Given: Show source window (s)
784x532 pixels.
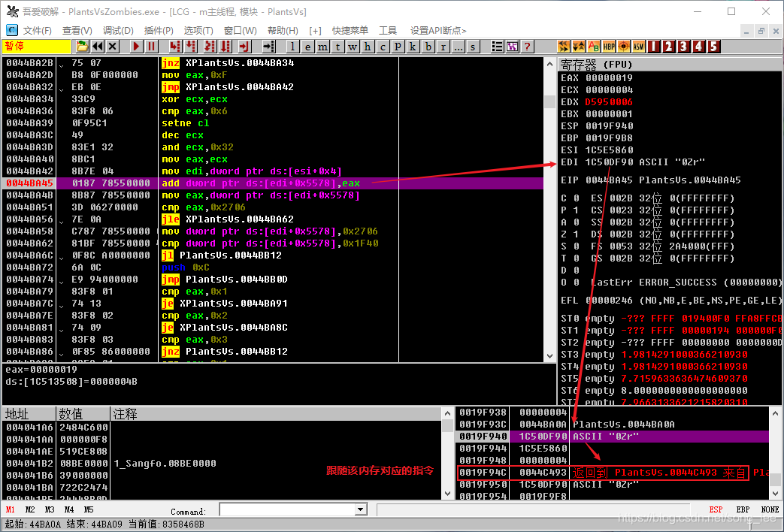Looking at the screenshot, I should click(473, 47).
